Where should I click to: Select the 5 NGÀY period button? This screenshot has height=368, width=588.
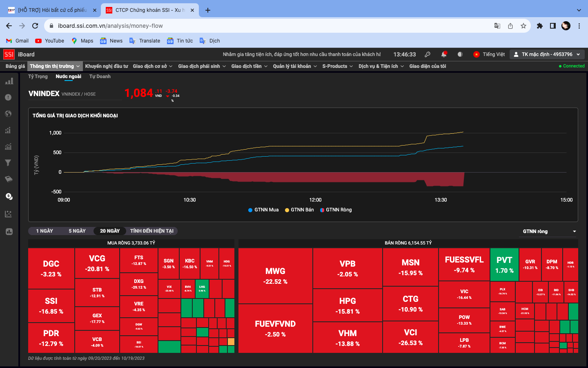tap(77, 231)
